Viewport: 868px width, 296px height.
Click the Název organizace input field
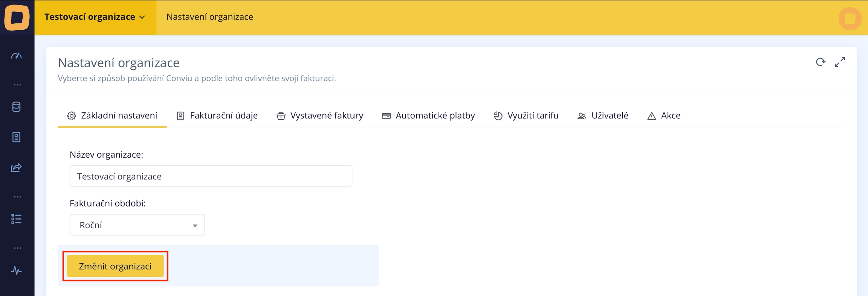point(211,176)
